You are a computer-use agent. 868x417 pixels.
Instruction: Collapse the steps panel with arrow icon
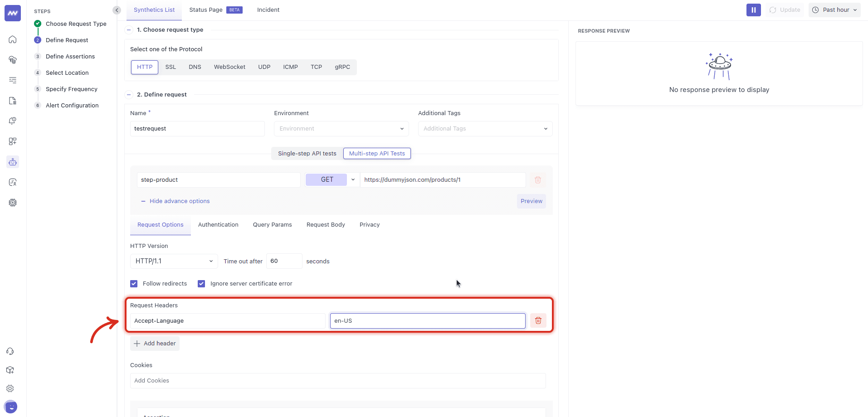click(117, 10)
